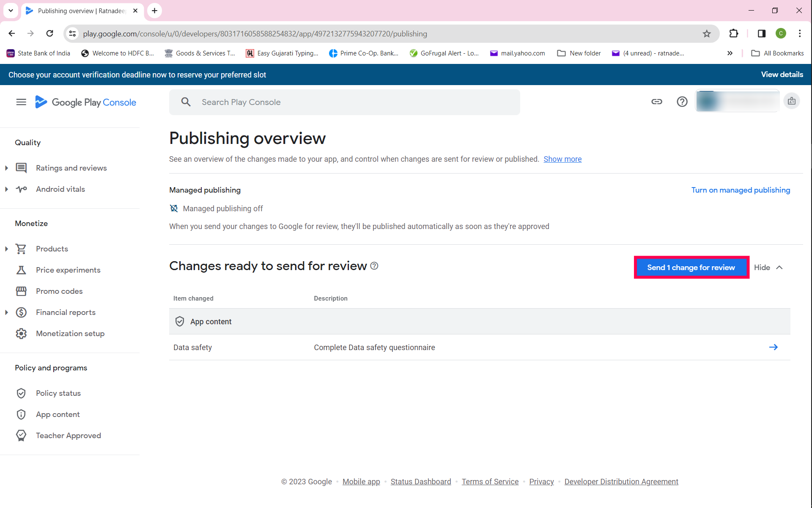Expand the Financial reports submenu arrow
This screenshot has width=812, height=508.
(6, 312)
